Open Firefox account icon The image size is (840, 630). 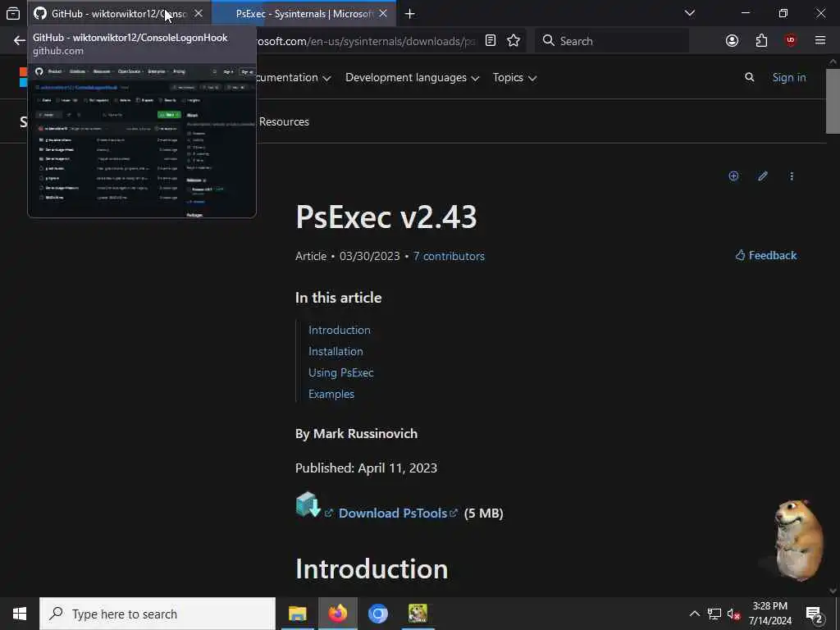tap(732, 41)
